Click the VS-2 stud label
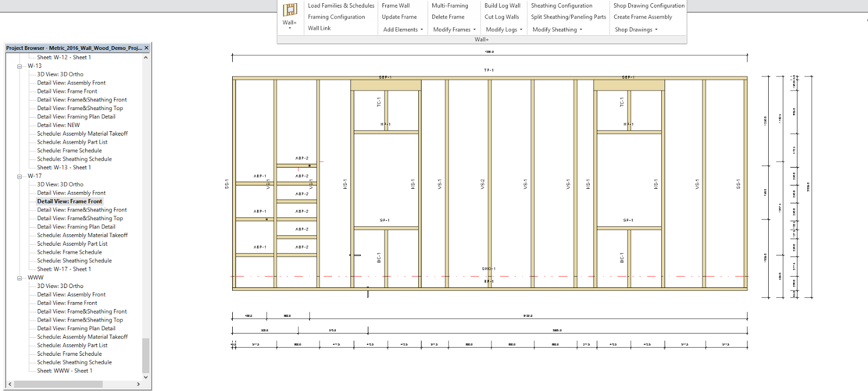 (482, 184)
